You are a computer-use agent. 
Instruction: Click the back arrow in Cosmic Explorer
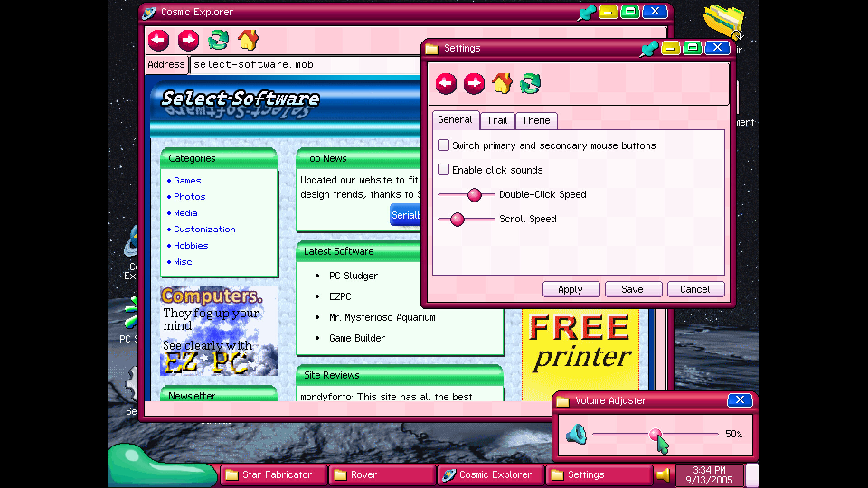pyautogui.click(x=158, y=40)
